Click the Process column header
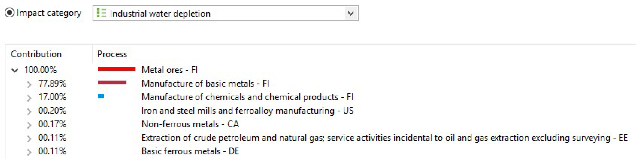Screen dimensions: 644x167 point(112,54)
